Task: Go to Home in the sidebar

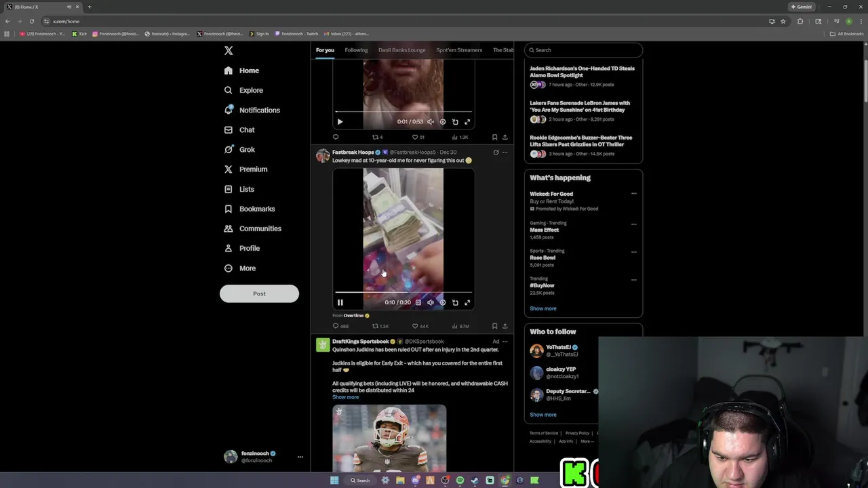Action: point(241,70)
